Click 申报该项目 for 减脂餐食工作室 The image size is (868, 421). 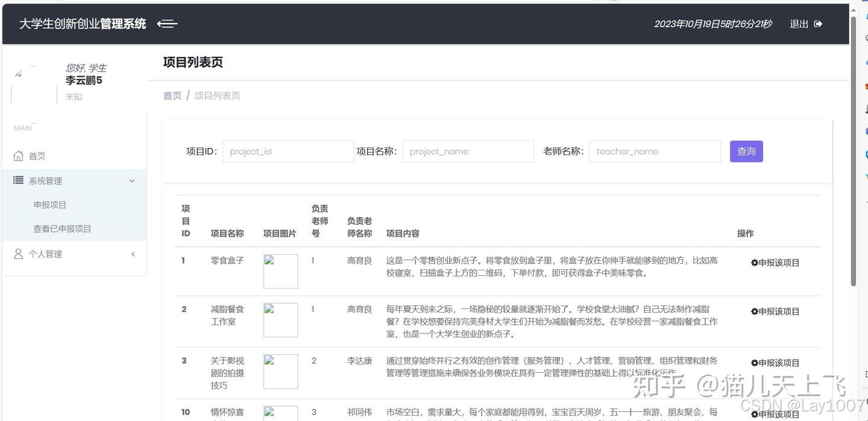pos(775,311)
